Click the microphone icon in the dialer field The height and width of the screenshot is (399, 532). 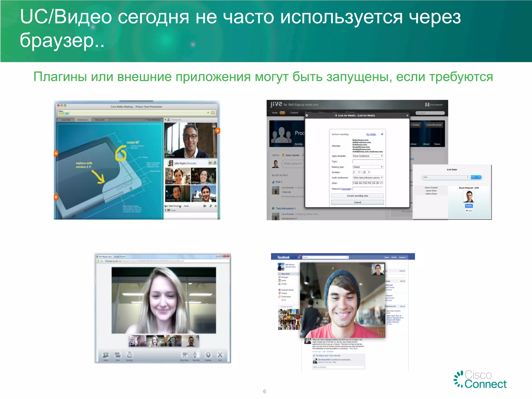pyautogui.click(x=467, y=177)
